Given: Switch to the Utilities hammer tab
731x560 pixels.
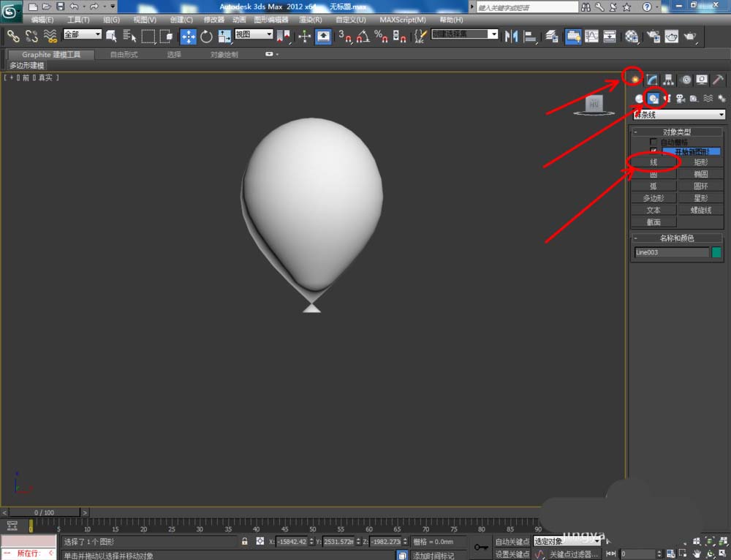Looking at the screenshot, I should coord(718,80).
